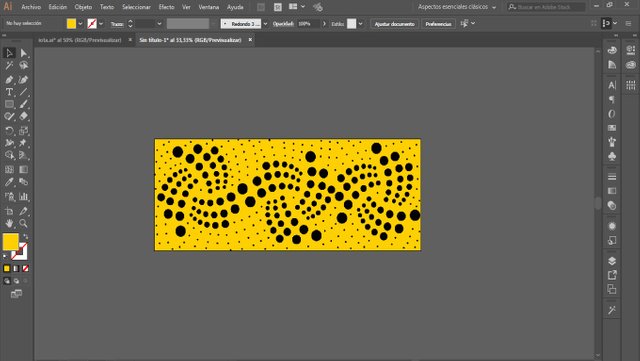The height and width of the screenshot is (361, 640).
Task: Select the Selection (black arrow) tool
Action: [9, 53]
